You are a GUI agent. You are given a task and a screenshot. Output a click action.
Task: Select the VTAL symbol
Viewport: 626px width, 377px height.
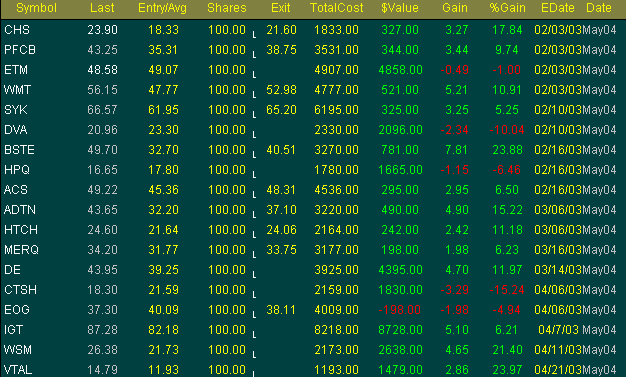(x=18, y=370)
